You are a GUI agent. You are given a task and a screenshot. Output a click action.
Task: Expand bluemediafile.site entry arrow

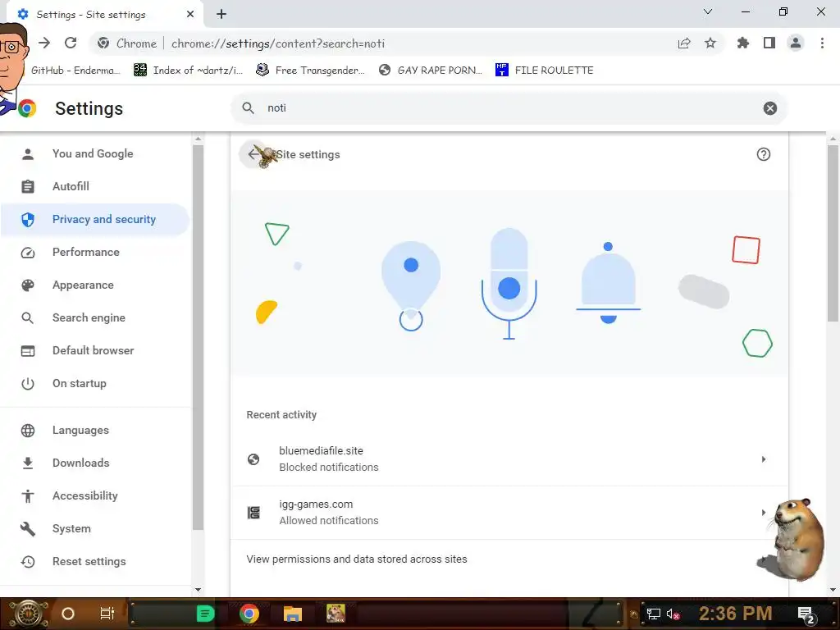click(x=764, y=459)
